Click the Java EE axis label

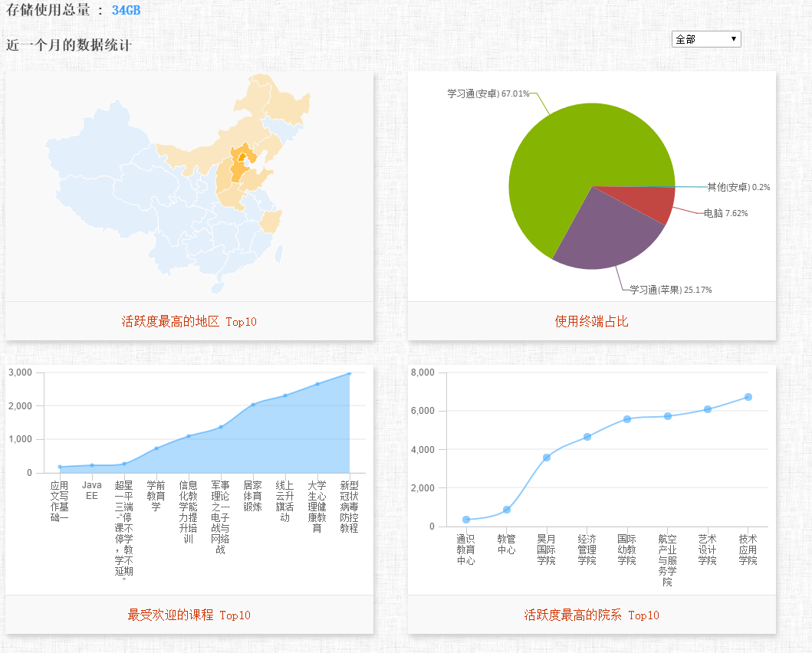(x=92, y=491)
